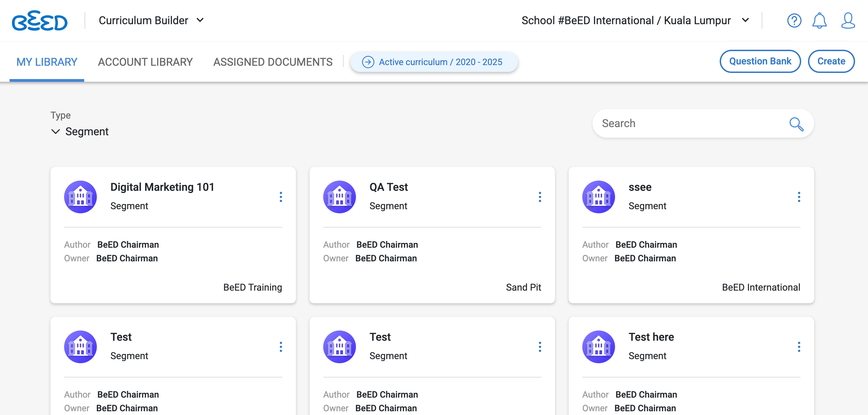Click Author 'BeED Chairman' on Digital Marketing 101
This screenshot has width=868, height=415.
128,245
